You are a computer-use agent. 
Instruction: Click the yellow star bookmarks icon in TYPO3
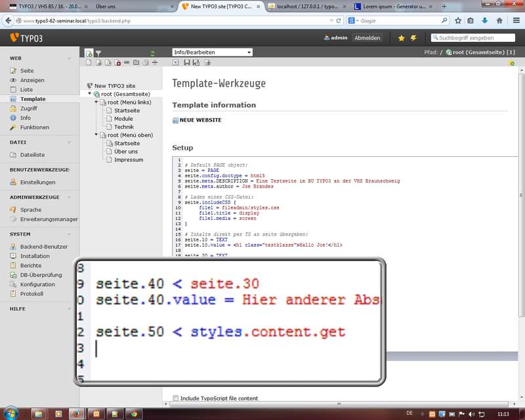[x=401, y=38]
